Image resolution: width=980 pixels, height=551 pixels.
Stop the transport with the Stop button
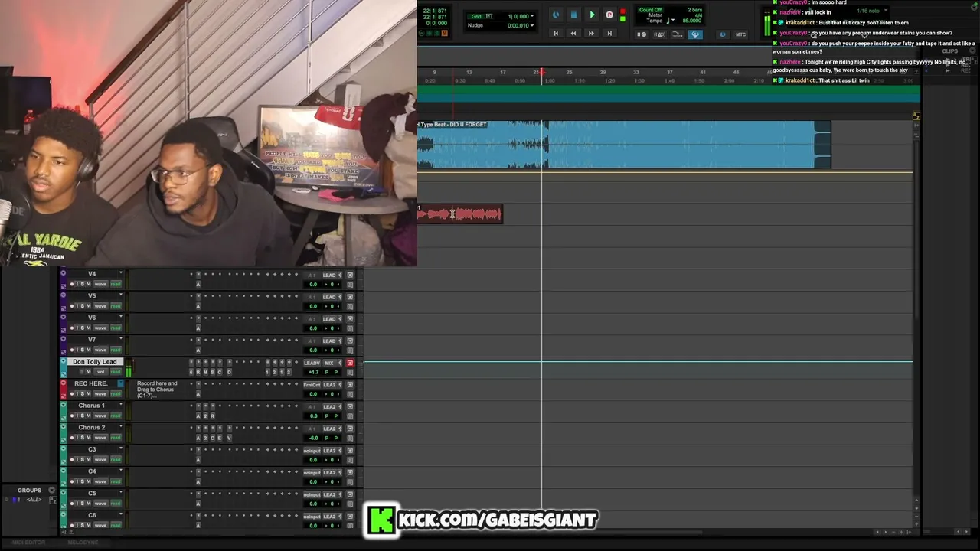pyautogui.click(x=573, y=15)
